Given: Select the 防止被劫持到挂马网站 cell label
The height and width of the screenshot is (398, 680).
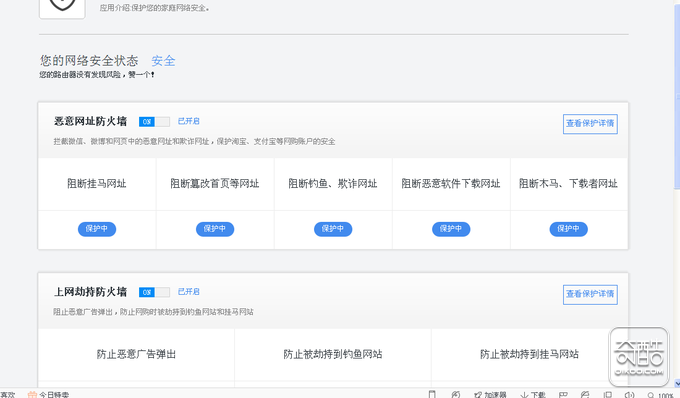Looking at the screenshot, I should point(529,354).
